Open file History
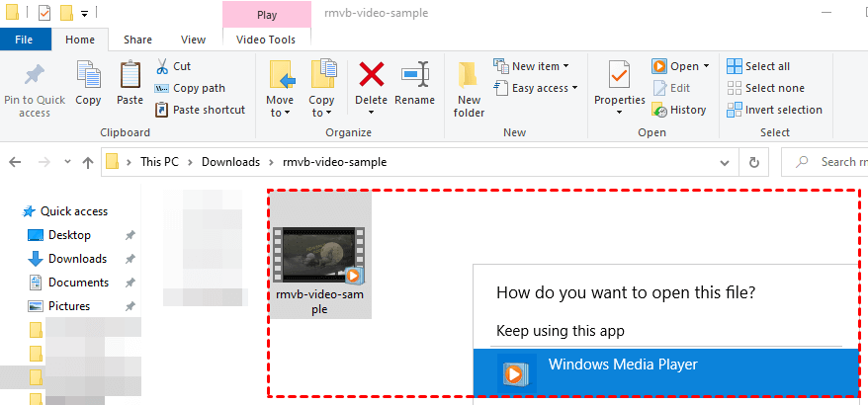The width and height of the screenshot is (868, 405). (679, 110)
